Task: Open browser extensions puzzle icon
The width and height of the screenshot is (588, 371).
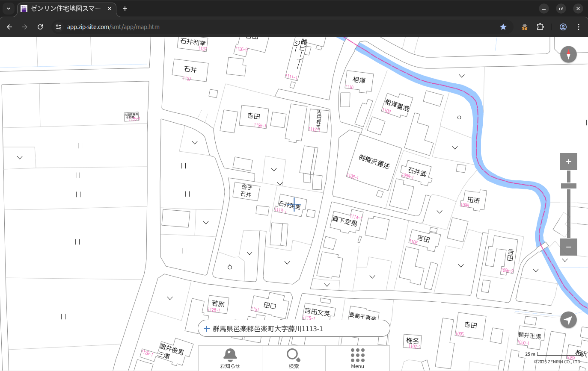Action: 540,27
